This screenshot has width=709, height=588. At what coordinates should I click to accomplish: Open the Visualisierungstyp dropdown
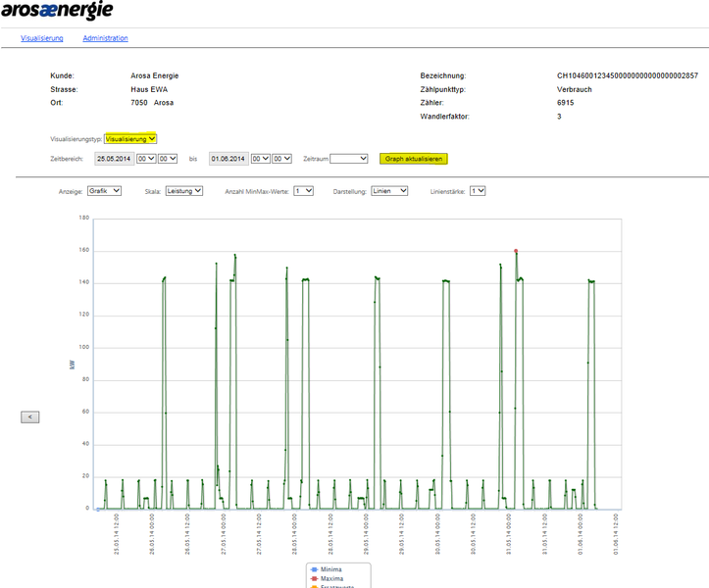[130, 139]
